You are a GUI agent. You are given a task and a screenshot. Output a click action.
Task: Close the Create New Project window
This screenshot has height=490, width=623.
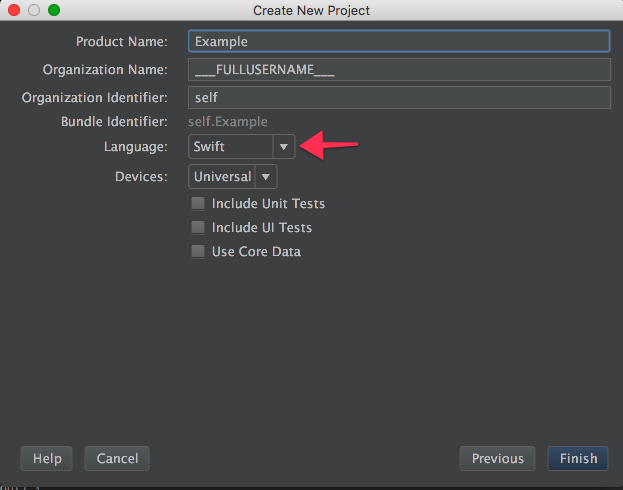pos(14,10)
